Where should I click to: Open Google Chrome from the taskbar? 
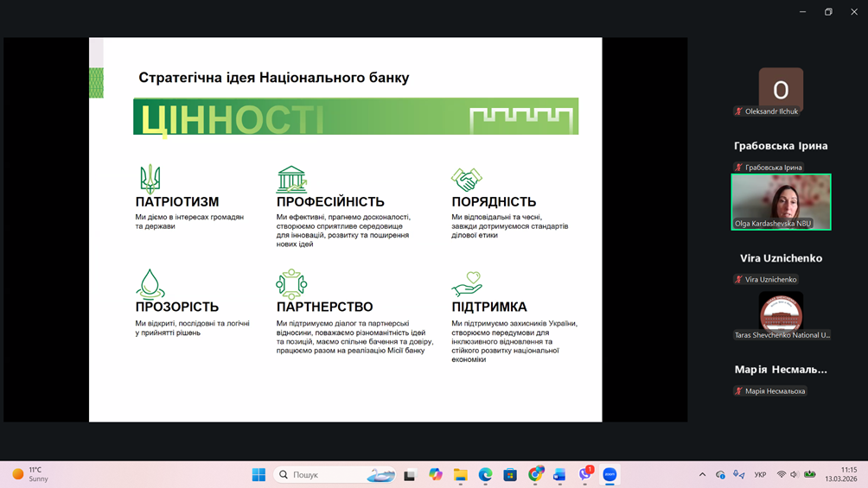coord(535,474)
